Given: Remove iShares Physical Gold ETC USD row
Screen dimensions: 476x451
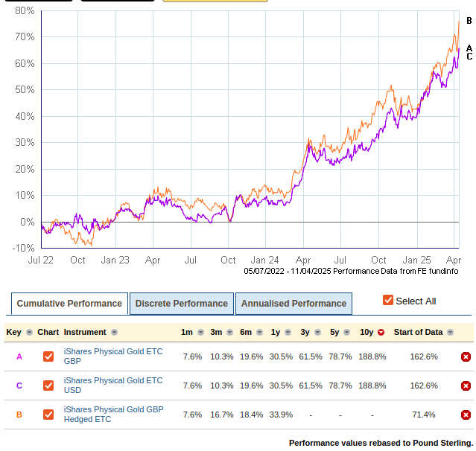Looking at the screenshot, I should [466, 386].
